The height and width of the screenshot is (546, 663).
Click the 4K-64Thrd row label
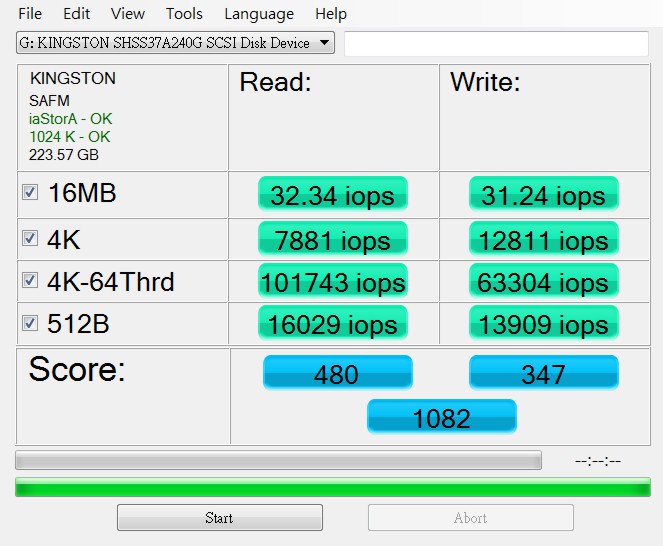pyautogui.click(x=110, y=282)
